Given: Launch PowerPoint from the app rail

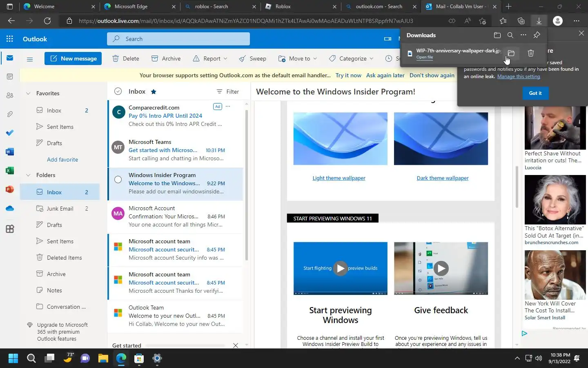Looking at the screenshot, I should (x=10, y=189).
